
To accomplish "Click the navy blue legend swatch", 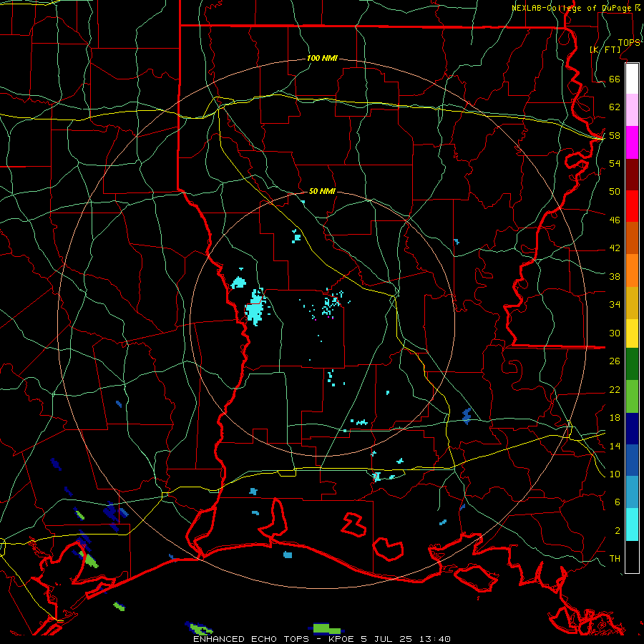I will 632,429.
